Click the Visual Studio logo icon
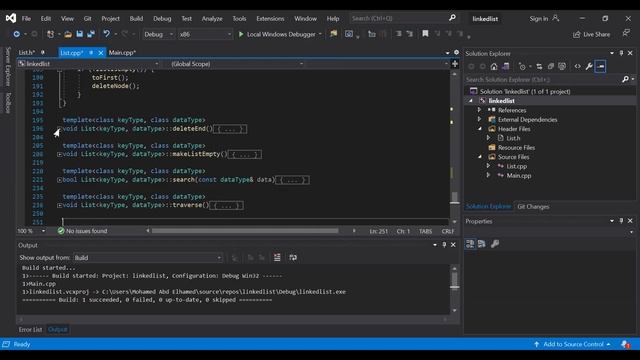The image size is (640, 360). click(11, 18)
